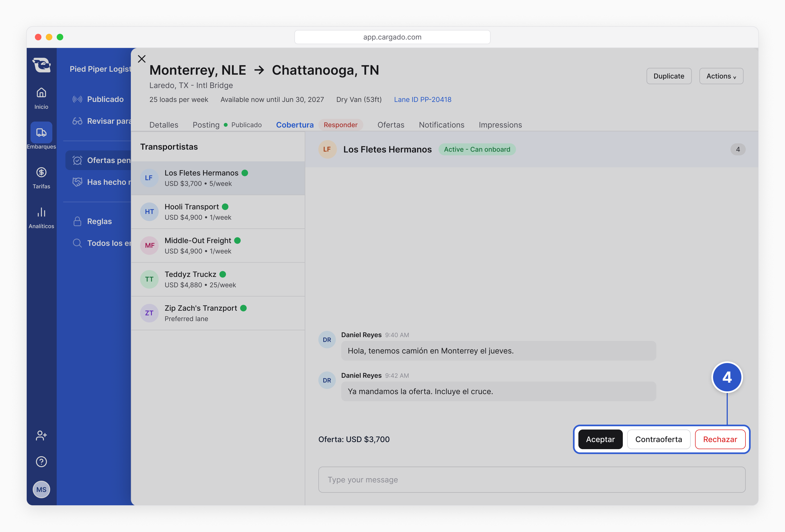Open the Notifications tab
The height and width of the screenshot is (532, 785).
(x=442, y=125)
